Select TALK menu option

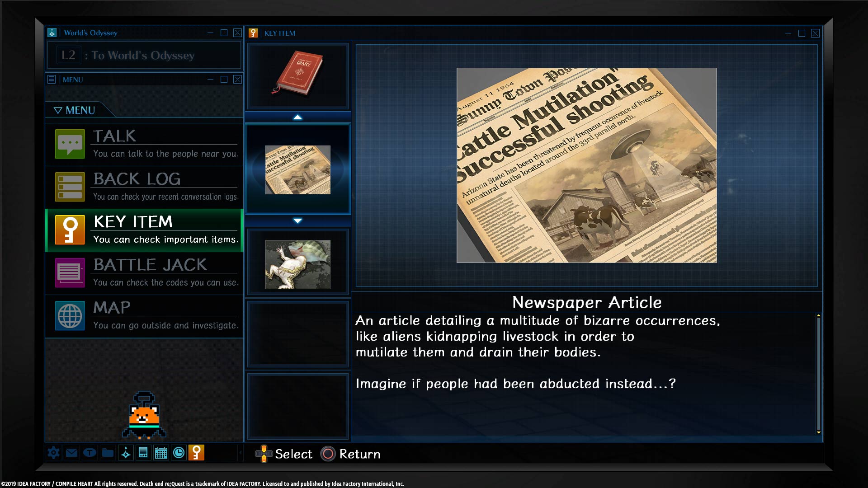tap(144, 144)
